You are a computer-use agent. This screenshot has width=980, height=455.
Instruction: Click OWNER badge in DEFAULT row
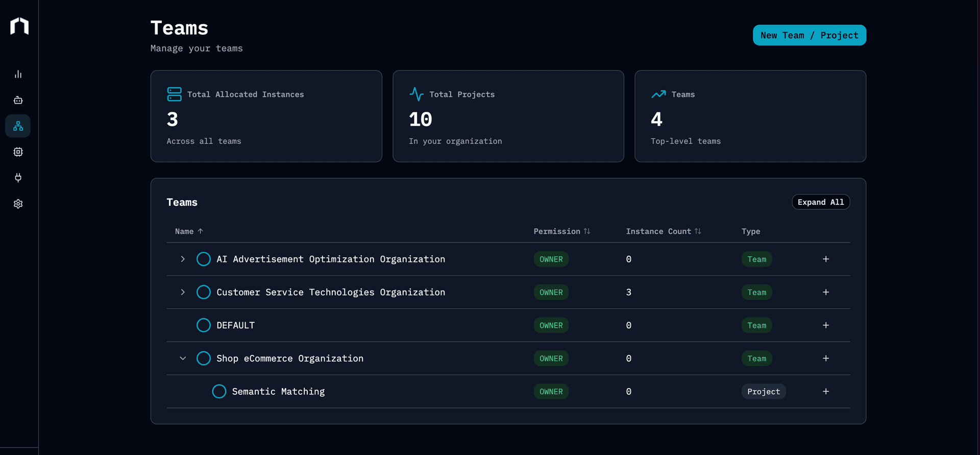[x=551, y=325]
